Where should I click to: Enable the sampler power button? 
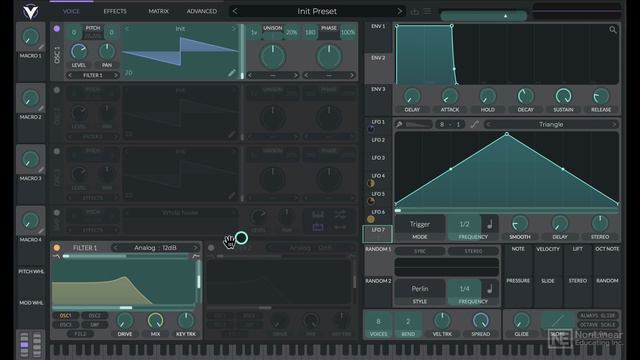pos(57,213)
